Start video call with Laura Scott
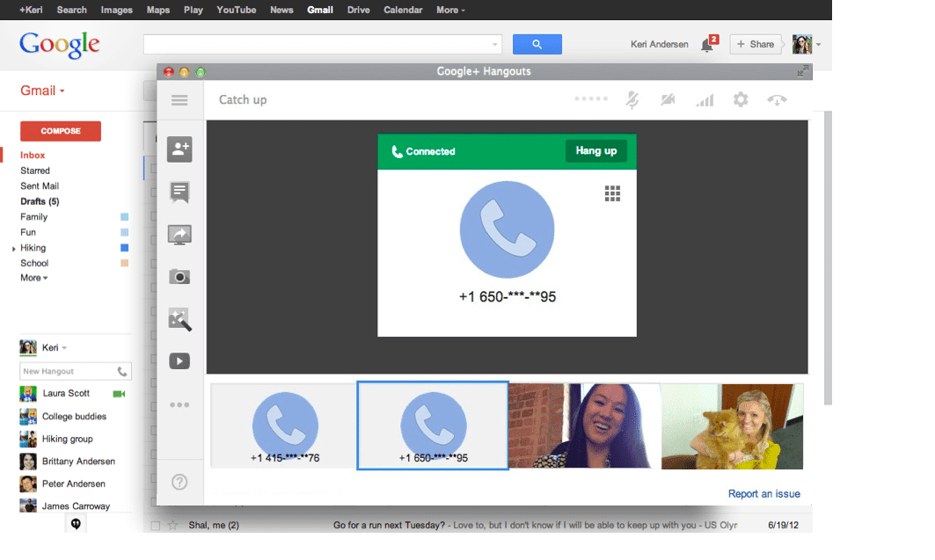 [120, 394]
